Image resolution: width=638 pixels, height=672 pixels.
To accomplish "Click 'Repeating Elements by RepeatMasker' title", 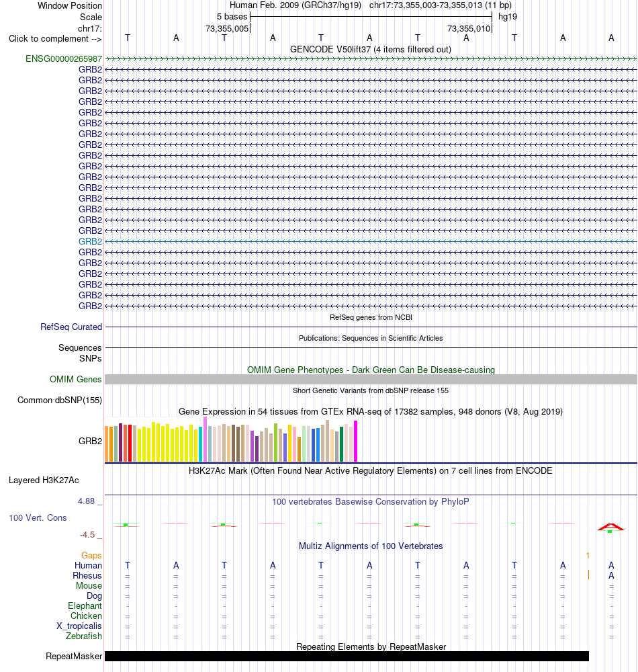I will (x=371, y=646).
